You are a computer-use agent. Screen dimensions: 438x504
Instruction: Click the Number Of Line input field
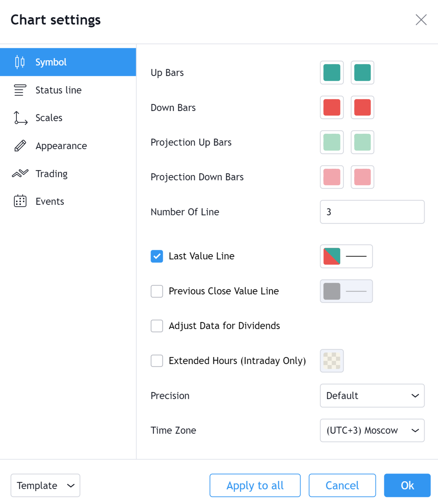[x=372, y=212]
